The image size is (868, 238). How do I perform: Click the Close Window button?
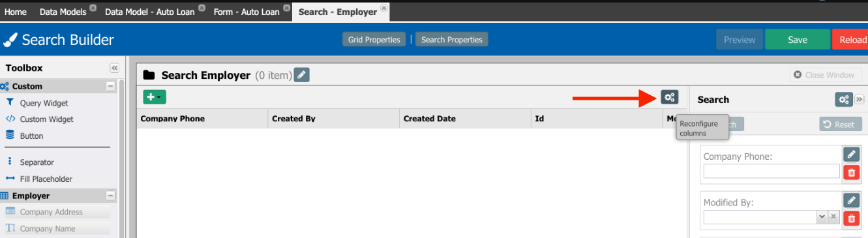[826, 75]
